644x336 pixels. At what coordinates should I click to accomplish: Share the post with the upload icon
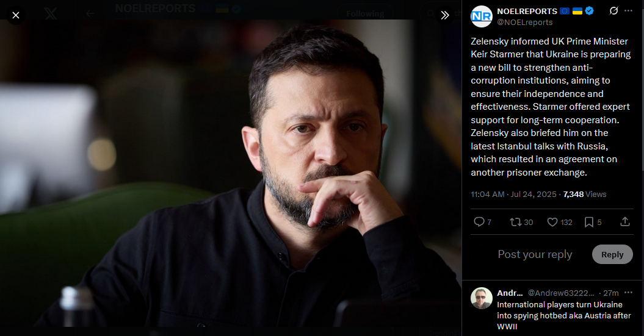click(624, 222)
